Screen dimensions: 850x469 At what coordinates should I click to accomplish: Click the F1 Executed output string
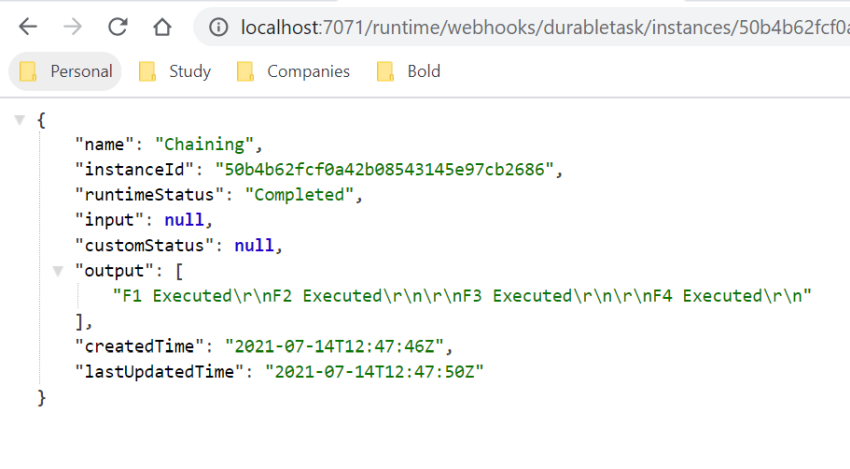coord(462,296)
